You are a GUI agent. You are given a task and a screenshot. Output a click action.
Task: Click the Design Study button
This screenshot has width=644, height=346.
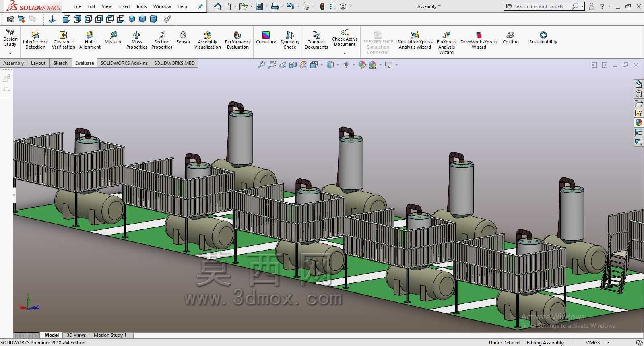pyautogui.click(x=10, y=37)
